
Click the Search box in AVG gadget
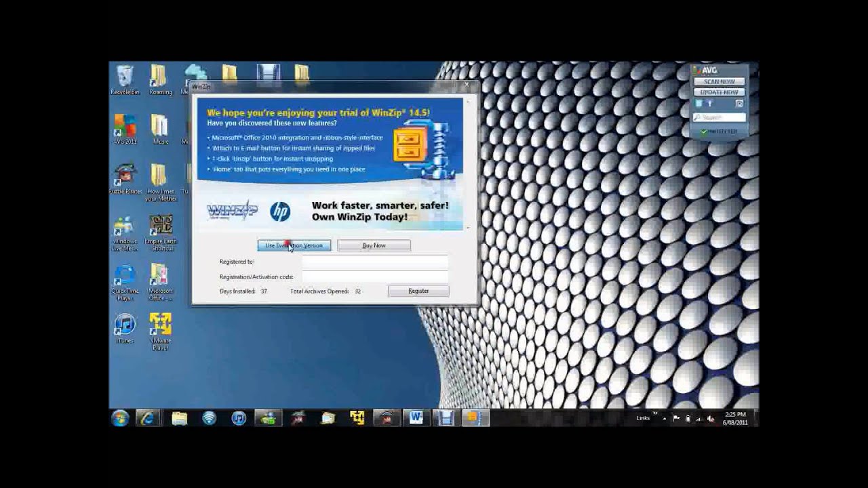[x=719, y=117]
